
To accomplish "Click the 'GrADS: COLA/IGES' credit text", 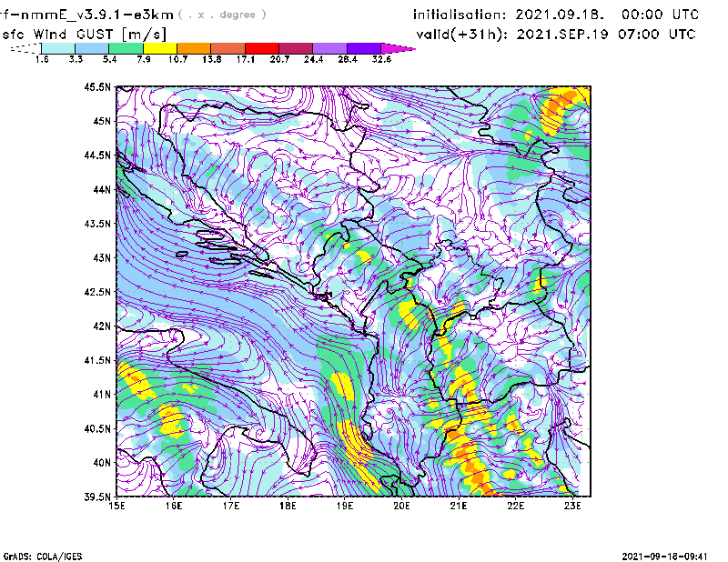I will click(x=43, y=557).
